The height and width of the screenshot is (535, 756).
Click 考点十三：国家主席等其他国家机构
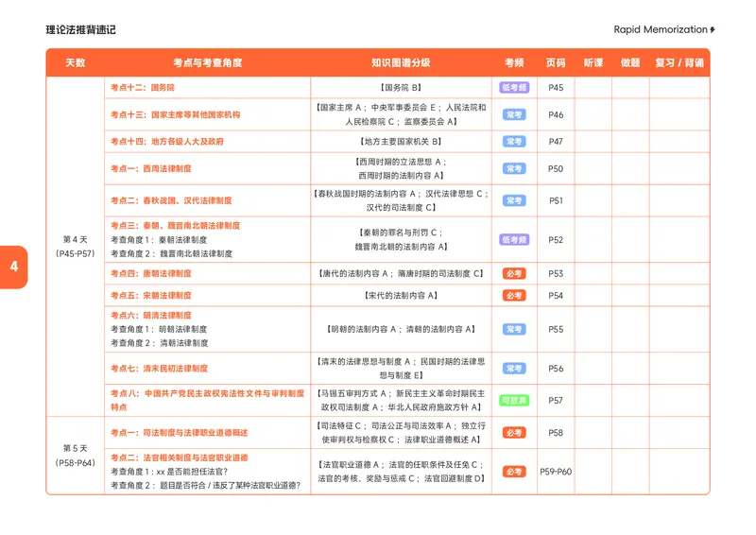pyautogui.click(x=176, y=114)
